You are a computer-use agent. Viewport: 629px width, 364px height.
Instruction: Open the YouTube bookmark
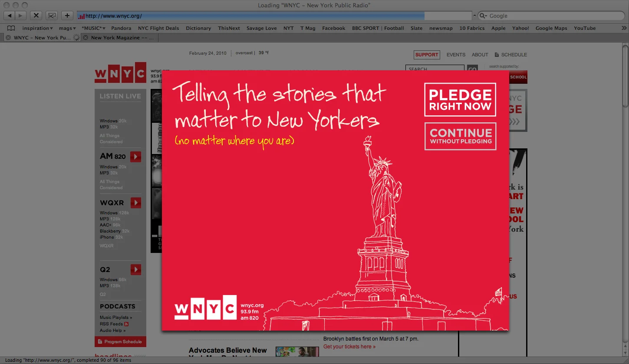coord(585,28)
